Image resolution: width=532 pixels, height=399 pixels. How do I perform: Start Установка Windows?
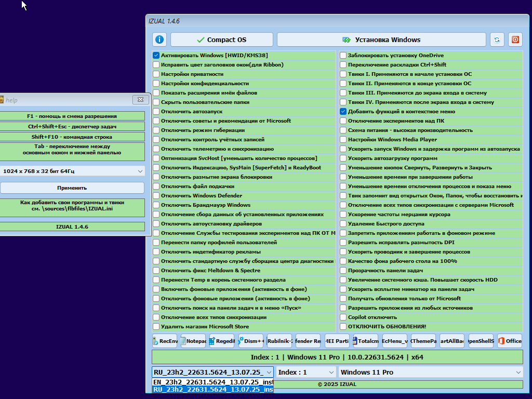(381, 39)
